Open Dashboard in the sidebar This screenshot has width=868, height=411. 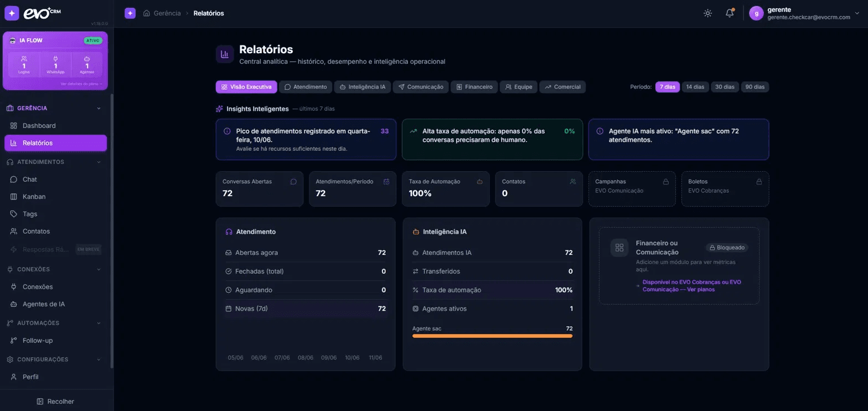pyautogui.click(x=55, y=126)
